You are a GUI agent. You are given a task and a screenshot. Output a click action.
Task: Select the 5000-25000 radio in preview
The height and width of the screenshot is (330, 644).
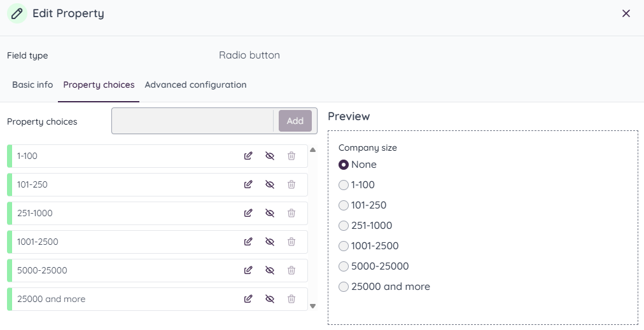(344, 266)
